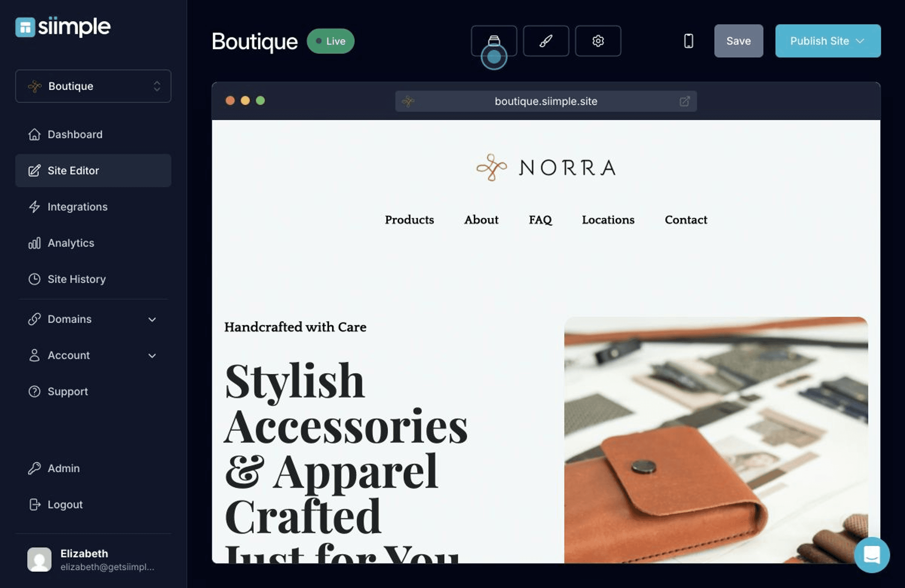
Task: Switch to mobile preview icon
Action: coord(688,41)
